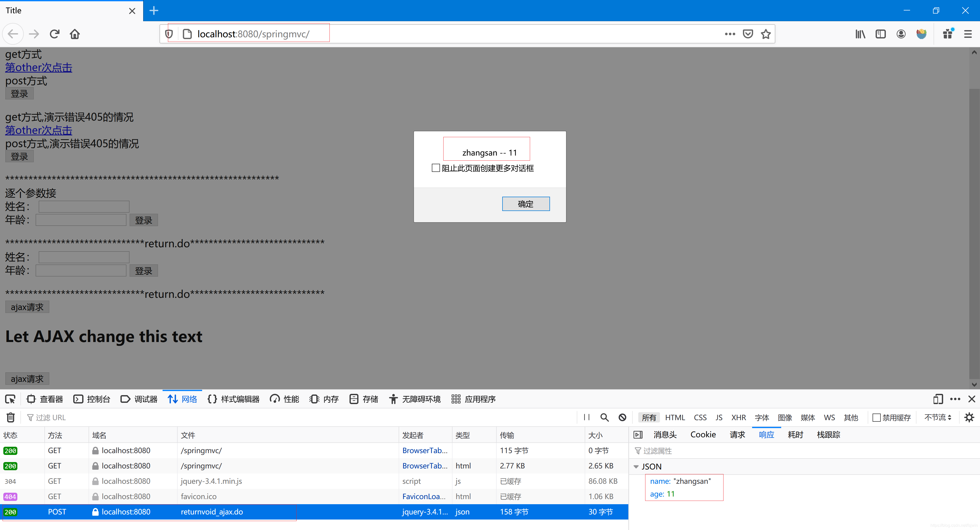This screenshot has width=980, height=530.
Task: Collapse the JSON response tree
Action: [636, 467]
